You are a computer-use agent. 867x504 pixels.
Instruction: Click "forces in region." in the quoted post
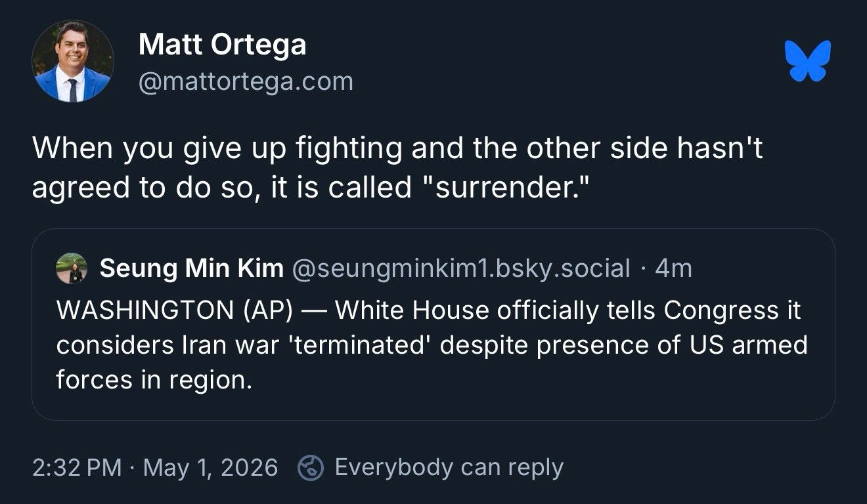154,380
